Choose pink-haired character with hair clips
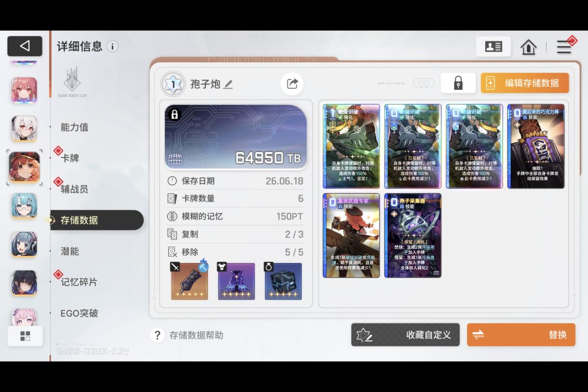 click(x=24, y=90)
